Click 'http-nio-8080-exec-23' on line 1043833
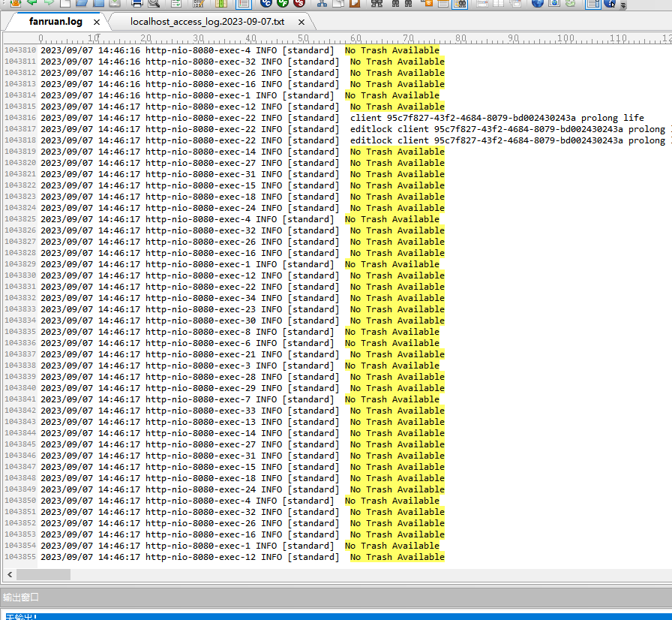This screenshot has height=620, width=672. pyautogui.click(x=200, y=309)
